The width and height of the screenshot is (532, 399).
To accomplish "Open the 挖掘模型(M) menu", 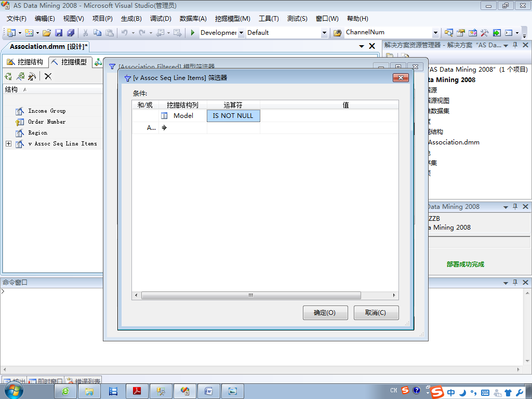I will click(233, 19).
